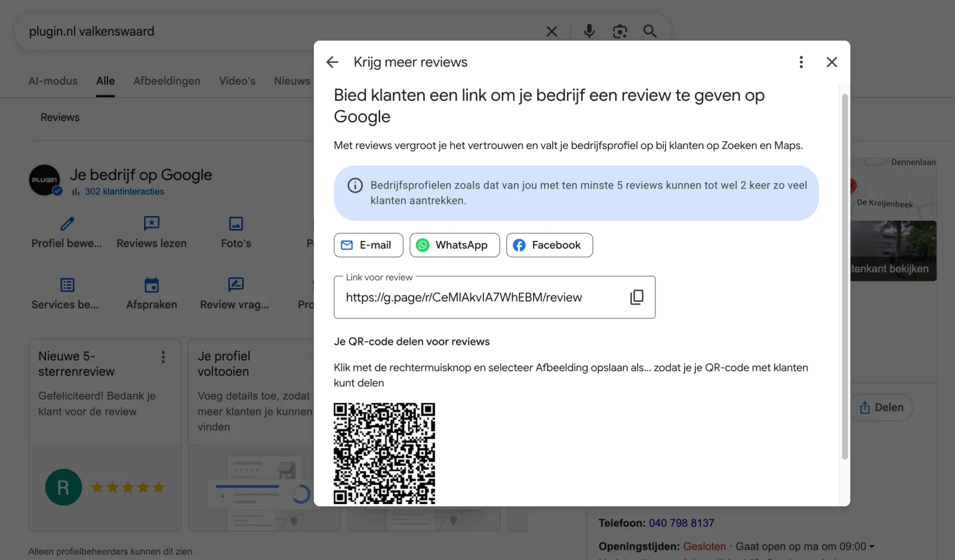955x560 pixels.
Task: Open the dialog's three-dot options menu
Action: point(801,62)
